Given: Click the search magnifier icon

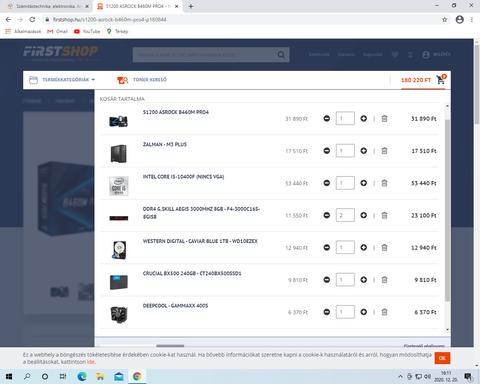Looking at the screenshot, I should (281, 55).
